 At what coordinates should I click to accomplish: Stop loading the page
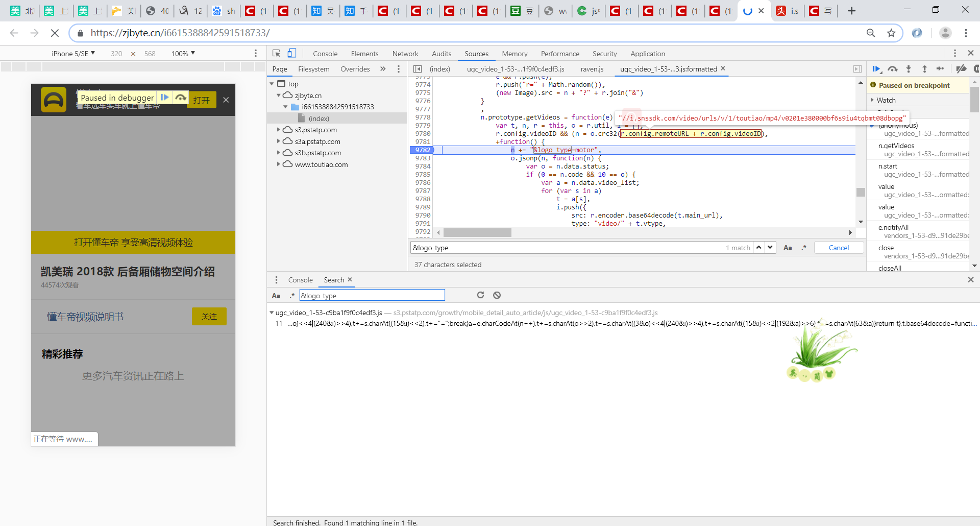click(x=55, y=33)
